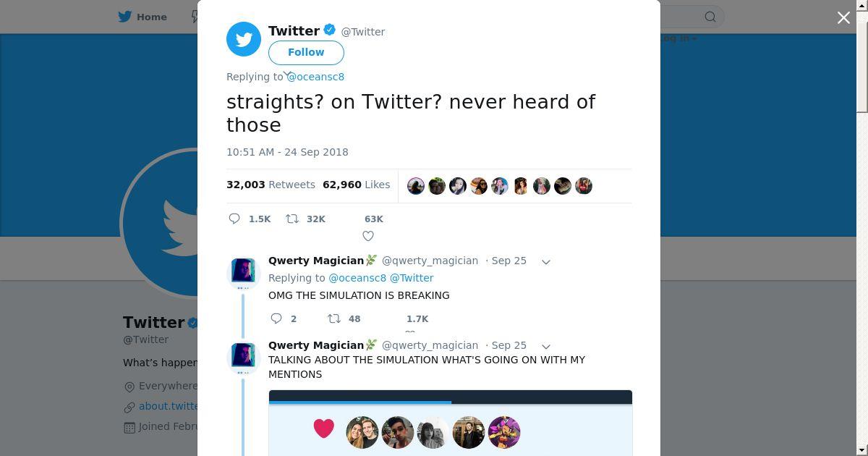The width and height of the screenshot is (868, 456).
Task: Open first liker avatar in the likes row
Action: (x=416, y=186)
